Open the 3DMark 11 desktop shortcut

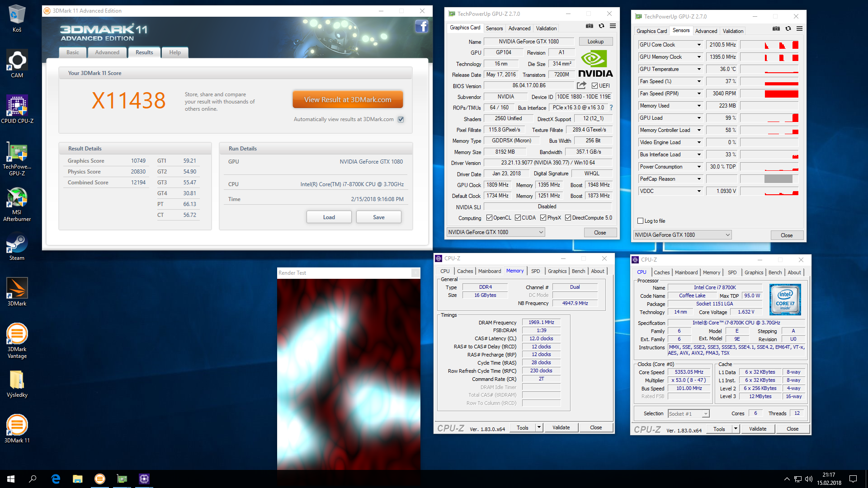[x=17, y=429]
